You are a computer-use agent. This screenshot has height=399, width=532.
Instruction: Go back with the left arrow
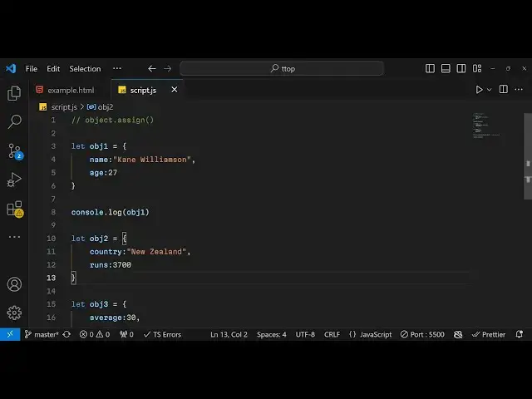[x=151, y=68]
